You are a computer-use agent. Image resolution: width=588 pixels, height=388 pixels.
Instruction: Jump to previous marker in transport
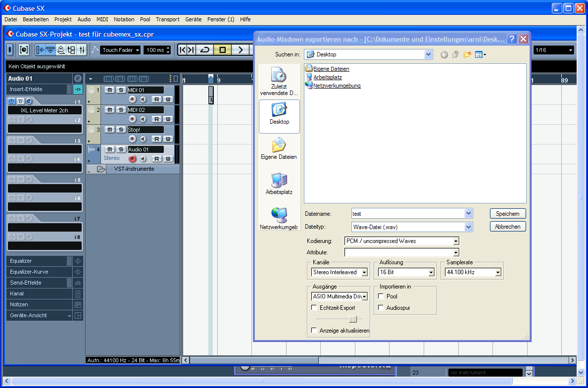[183, 50]
